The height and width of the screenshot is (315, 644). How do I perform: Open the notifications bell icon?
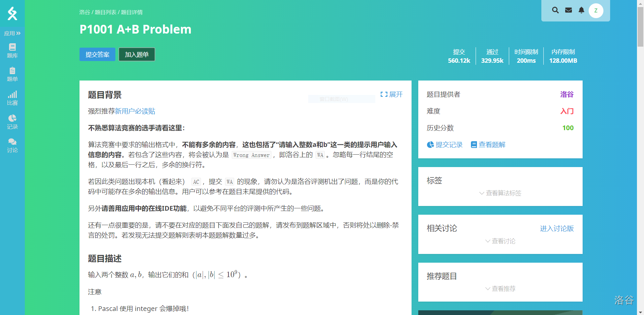click(582, 10)
